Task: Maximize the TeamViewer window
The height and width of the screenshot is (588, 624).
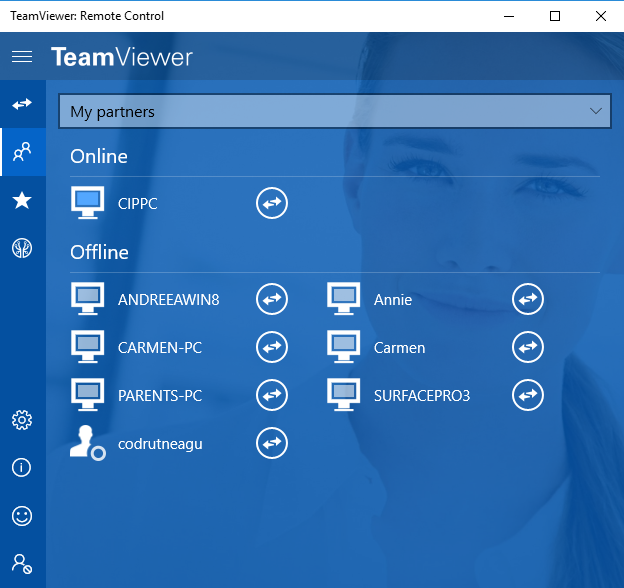Action: click(x=555, y=16)
